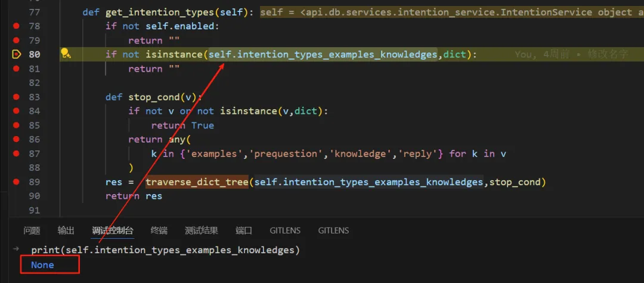Click get_intention_types function name on line 77
This screenshot has height=283, width=644.
coord(160,13)
